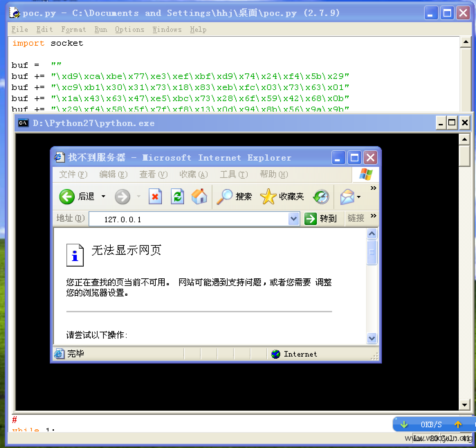Click the 无法显示网页 heading text
This screenshot has height=448, width=476.
pyautogui.click(x=127, y=250)
